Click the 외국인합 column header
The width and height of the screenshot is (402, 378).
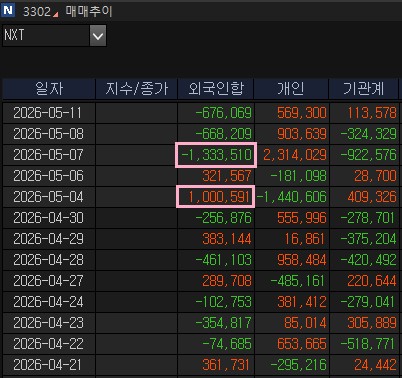[x=216, y=89]
